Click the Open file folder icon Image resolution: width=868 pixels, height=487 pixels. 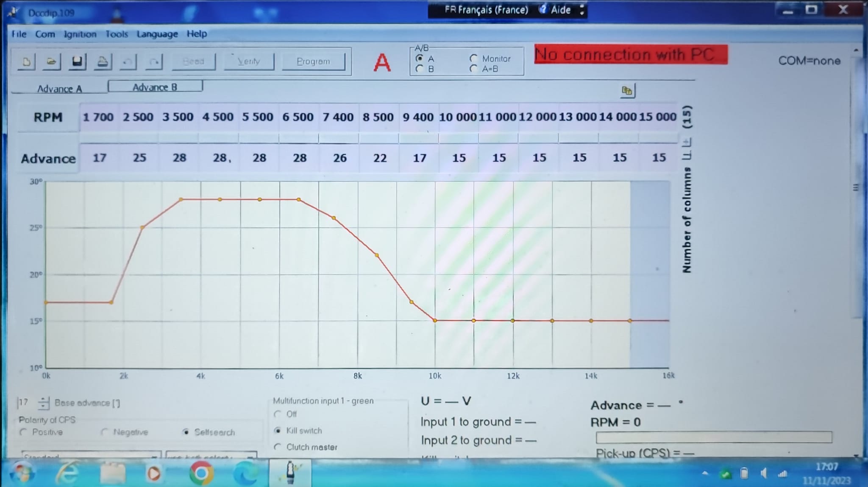(51, 62)
